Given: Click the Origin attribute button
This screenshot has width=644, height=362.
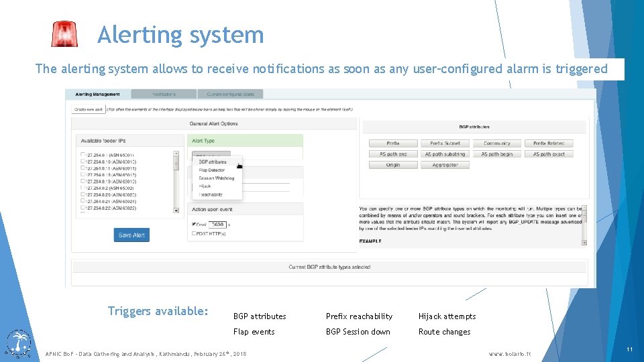Looking at the screenshot, I should point(393,165).
